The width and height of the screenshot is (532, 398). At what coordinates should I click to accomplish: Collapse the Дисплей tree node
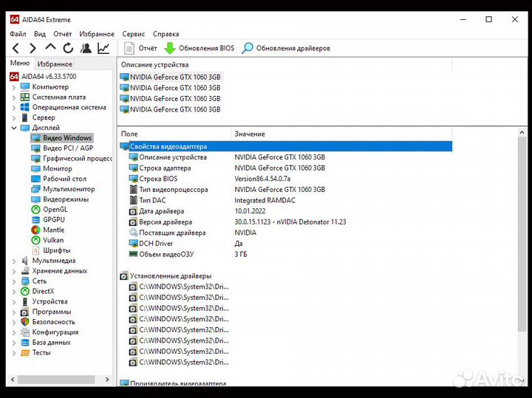[13, 128]
